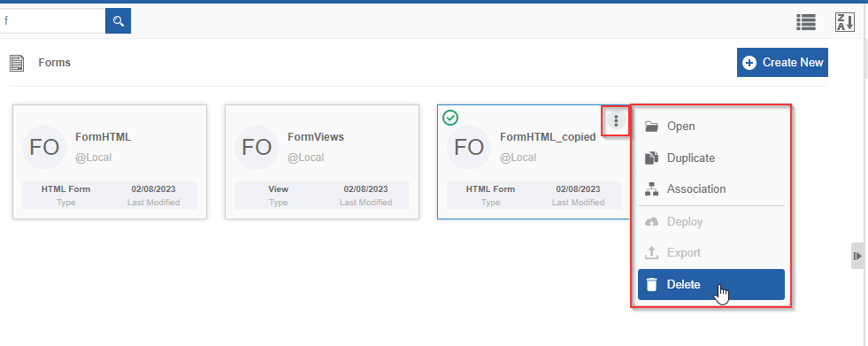
Task: Switch to list view icon
Action: click(806, 22)
